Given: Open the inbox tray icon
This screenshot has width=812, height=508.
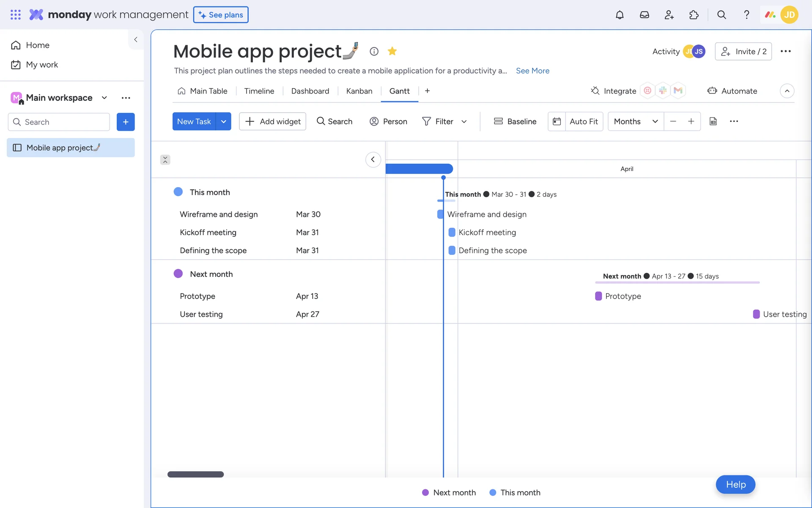Looking at the screenshot, I should point(644,15).
